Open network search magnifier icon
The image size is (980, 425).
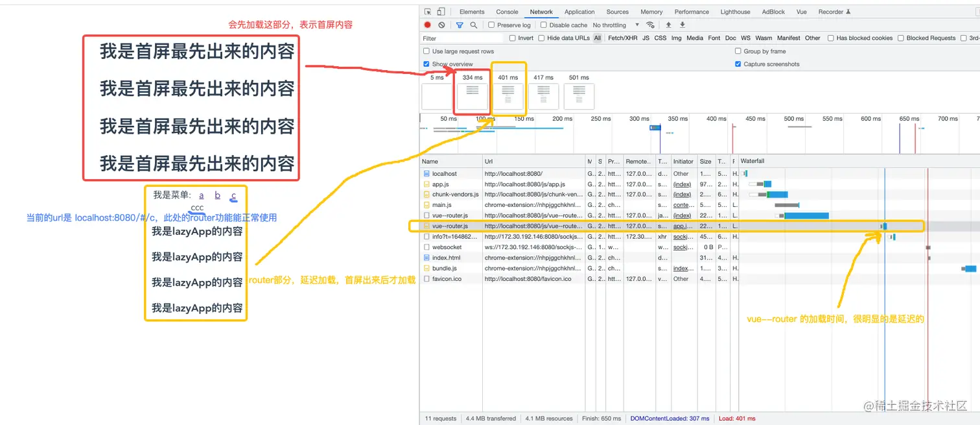click(x=474, y=25)
